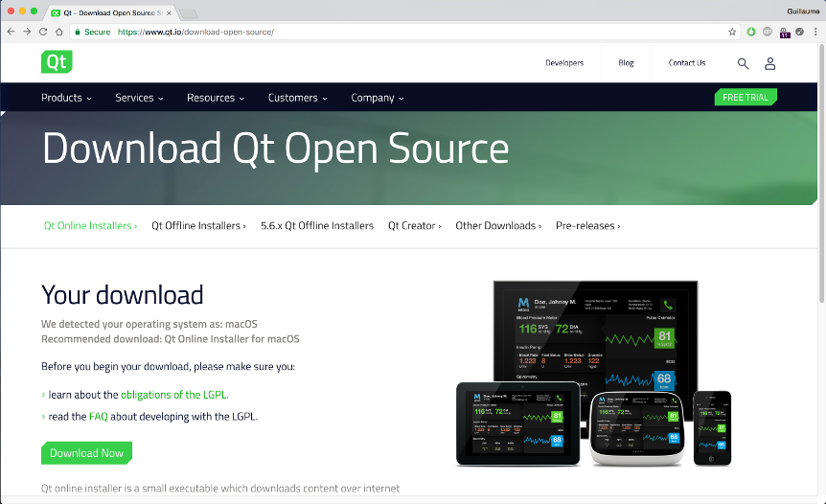Click the Qt logo in the header
826x504 pixels.
[x=57, y=62]
